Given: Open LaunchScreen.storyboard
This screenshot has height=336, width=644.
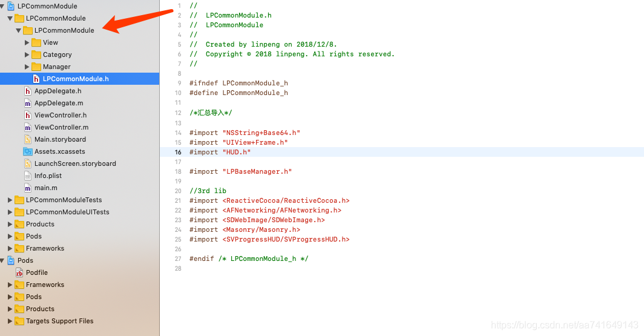Looking at the screenshot, I should pos(75,163).
